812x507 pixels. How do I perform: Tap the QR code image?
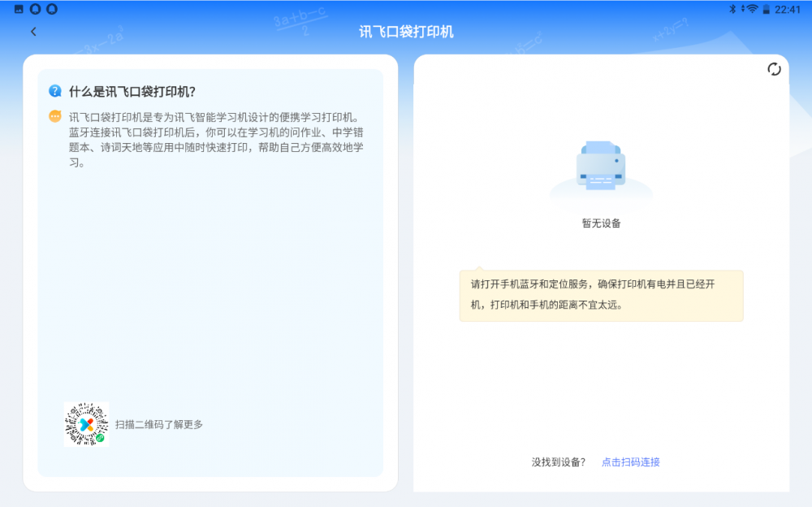[86, 424]
